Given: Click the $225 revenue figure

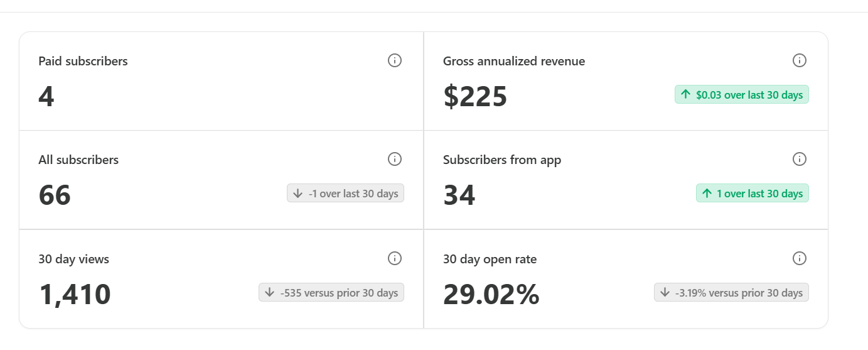Looking at the screenshot, I should point(475,96).
